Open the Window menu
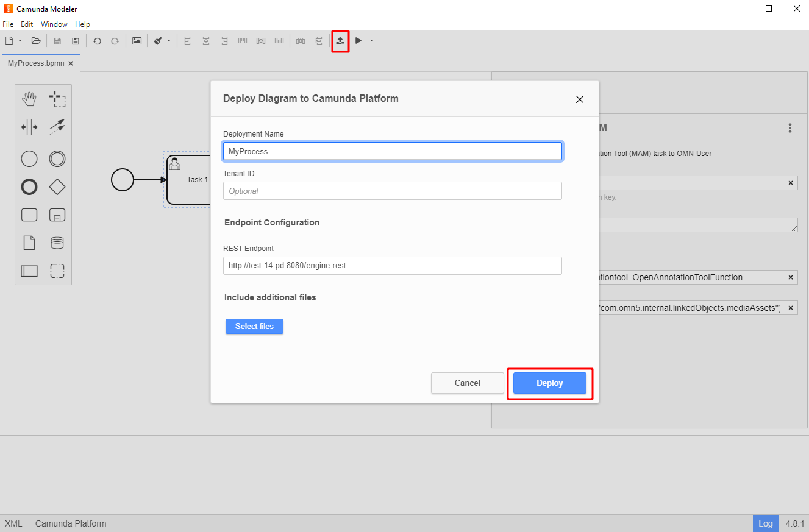 tap(54, 24)
